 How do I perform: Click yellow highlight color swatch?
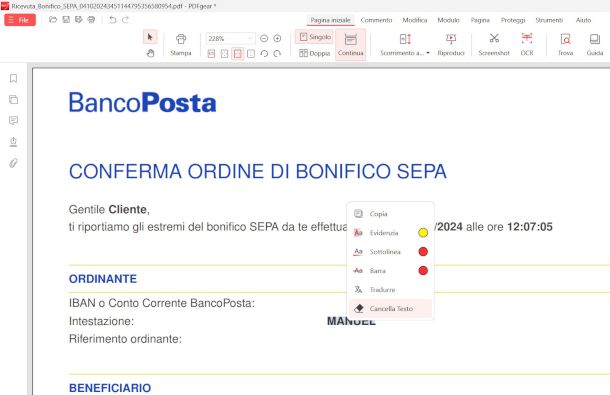(423, 233)
